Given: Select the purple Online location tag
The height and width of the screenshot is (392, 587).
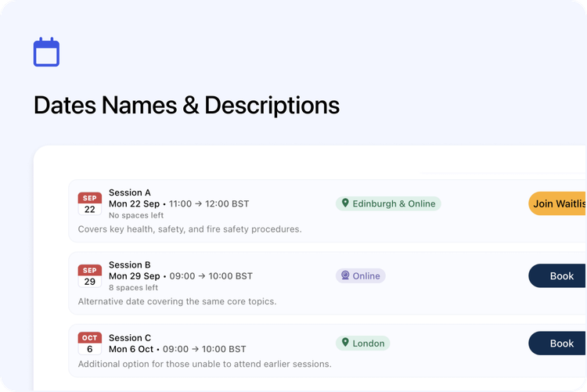Looking at the screenshot, I should (x=361, y=276).
